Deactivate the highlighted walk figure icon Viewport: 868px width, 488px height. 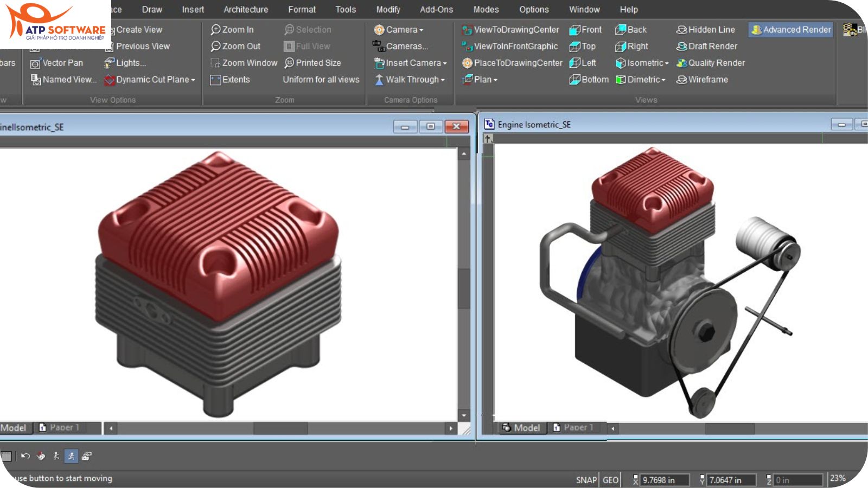71,456
